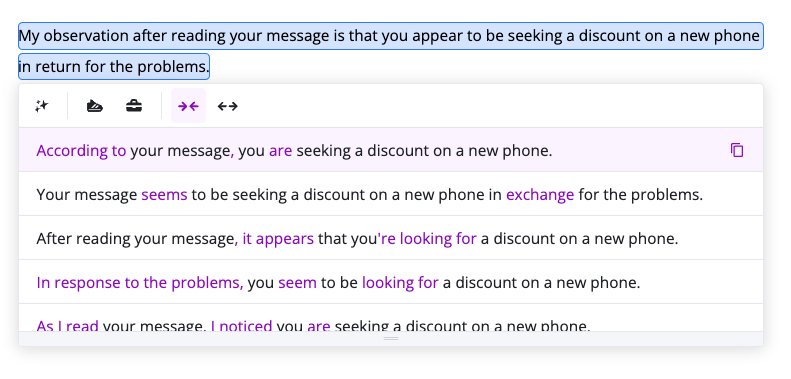This screenshot has height=379, width=791.
Task: Click the purple phrase "I noticed"
Action: pyautogui.click(x=241, y=326)
